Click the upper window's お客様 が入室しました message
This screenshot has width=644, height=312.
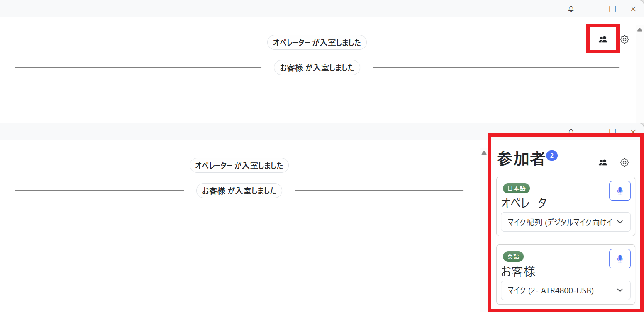(x=317, y=68)
